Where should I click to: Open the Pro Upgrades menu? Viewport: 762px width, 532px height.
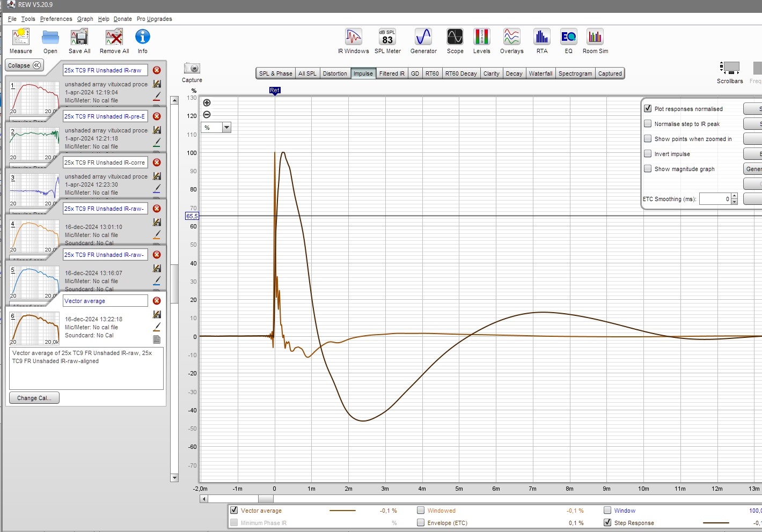155,19
